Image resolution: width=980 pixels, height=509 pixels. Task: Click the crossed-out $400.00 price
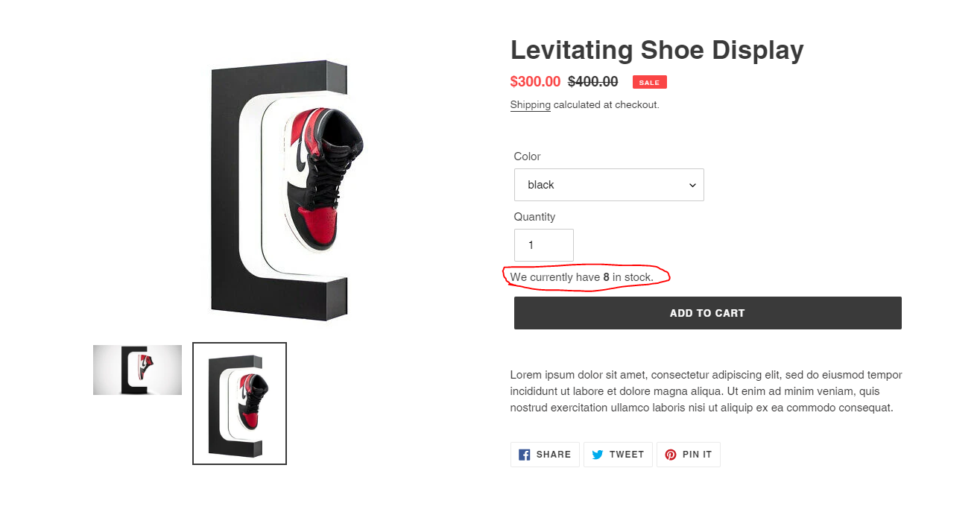pos(592,82)
